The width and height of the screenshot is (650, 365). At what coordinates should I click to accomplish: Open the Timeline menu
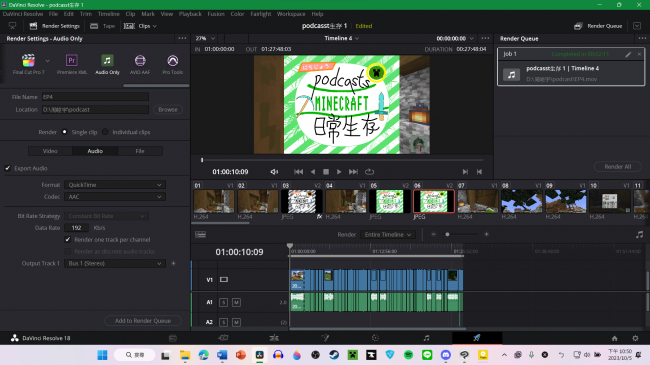[x=108, y=14]
